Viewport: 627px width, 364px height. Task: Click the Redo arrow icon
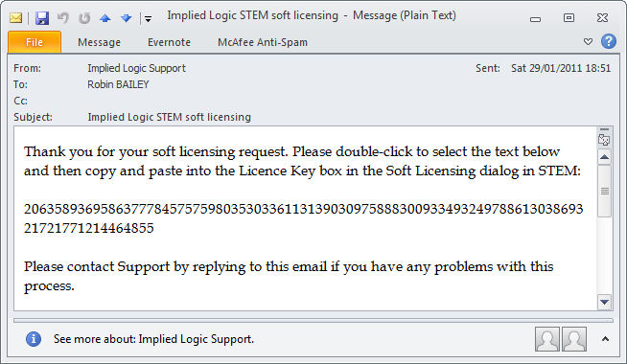(84, 18)
